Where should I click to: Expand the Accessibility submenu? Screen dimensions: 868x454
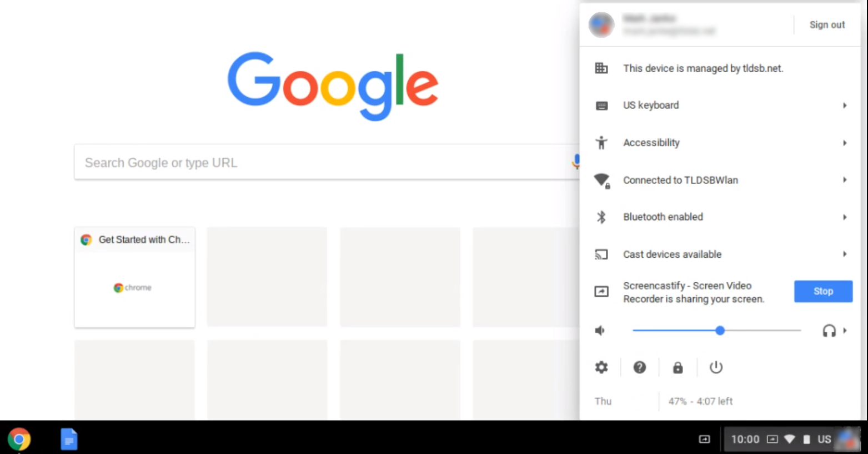[720, 143]
